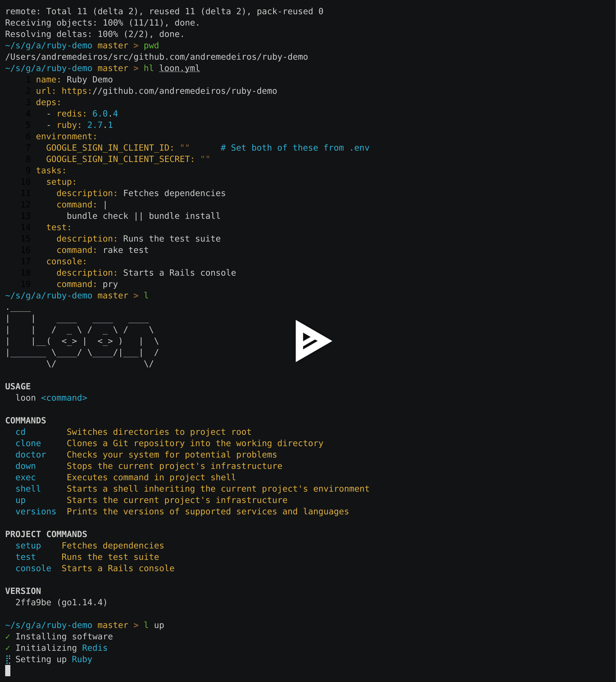Click the pipe symbol after command on line 12
This screenshot has width=616, height=682.
tap(105, 204)
